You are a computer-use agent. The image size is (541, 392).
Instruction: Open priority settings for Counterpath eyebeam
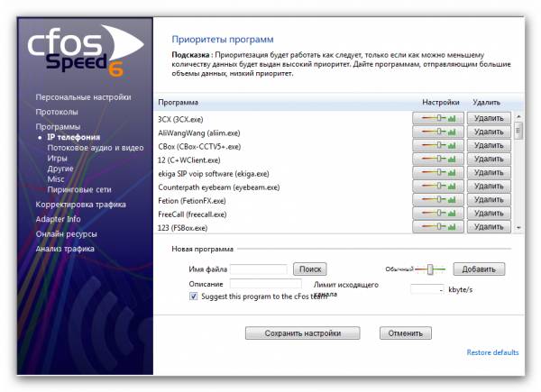click(438, 187)
